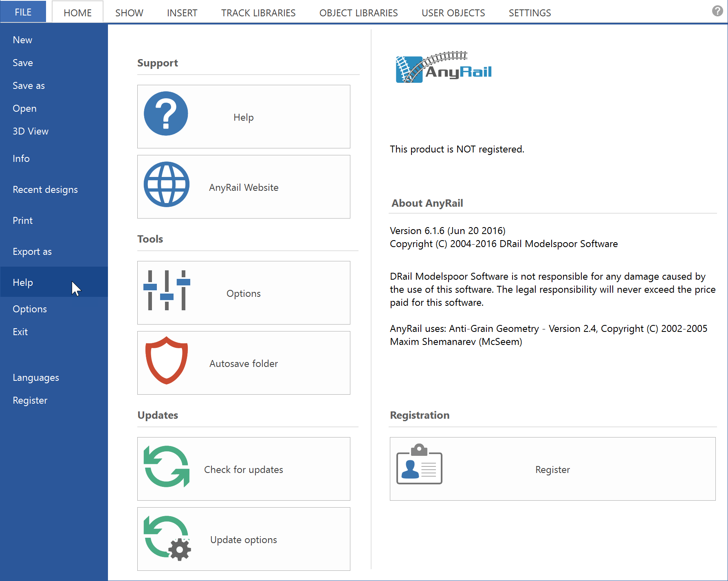This screenshot has height=581, width=728.
Task: Click the 'About AnyRail' heading
Action: click(427, 203)
